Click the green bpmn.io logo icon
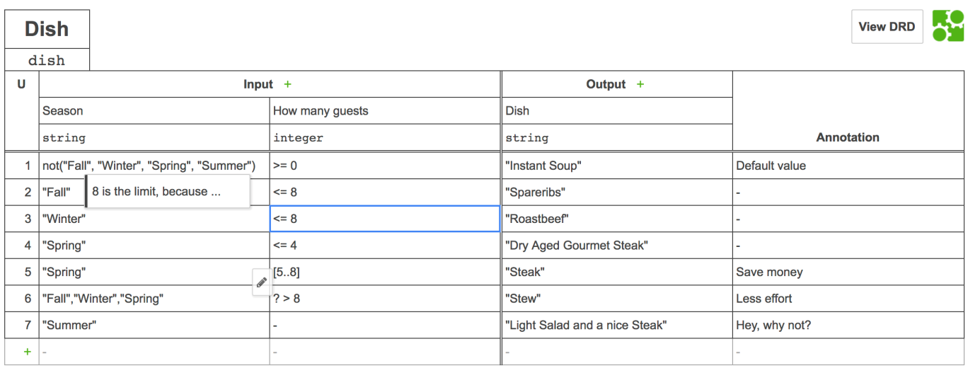The image size is (980, 373). point(948,26)
